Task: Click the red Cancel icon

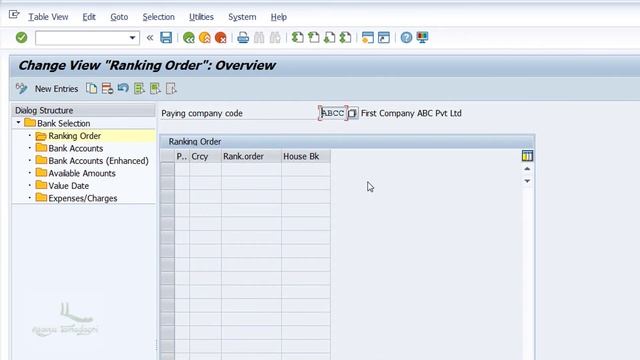Action: coord(220,38)
